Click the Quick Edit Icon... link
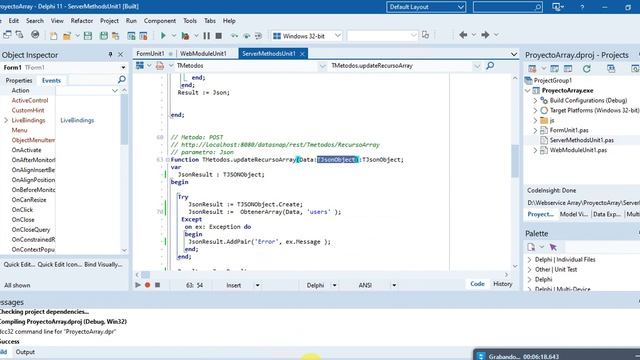The image size is (640, 360). (60, 264)
